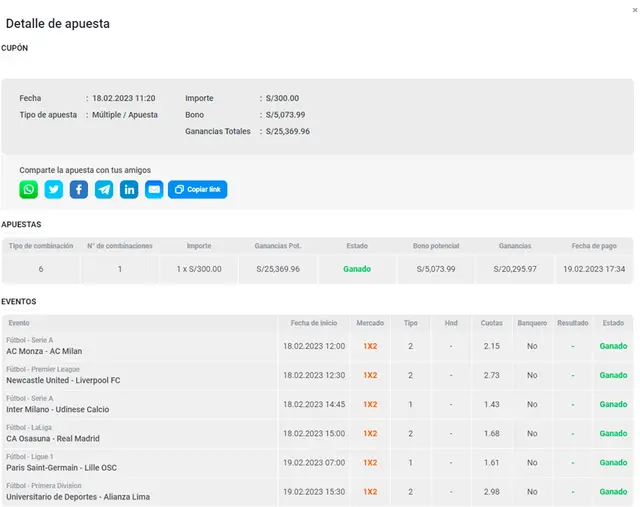Click the Fecha de inicio column header

coord(314,323)
